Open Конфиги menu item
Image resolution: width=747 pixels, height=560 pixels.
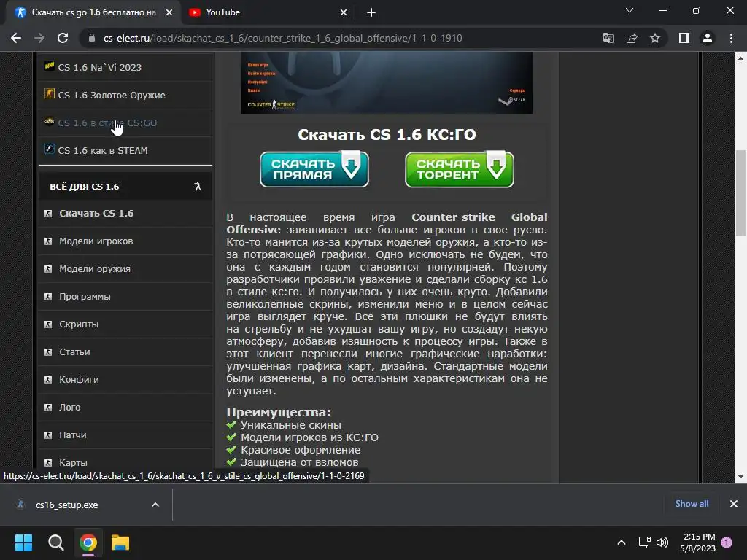click(79, 379)
